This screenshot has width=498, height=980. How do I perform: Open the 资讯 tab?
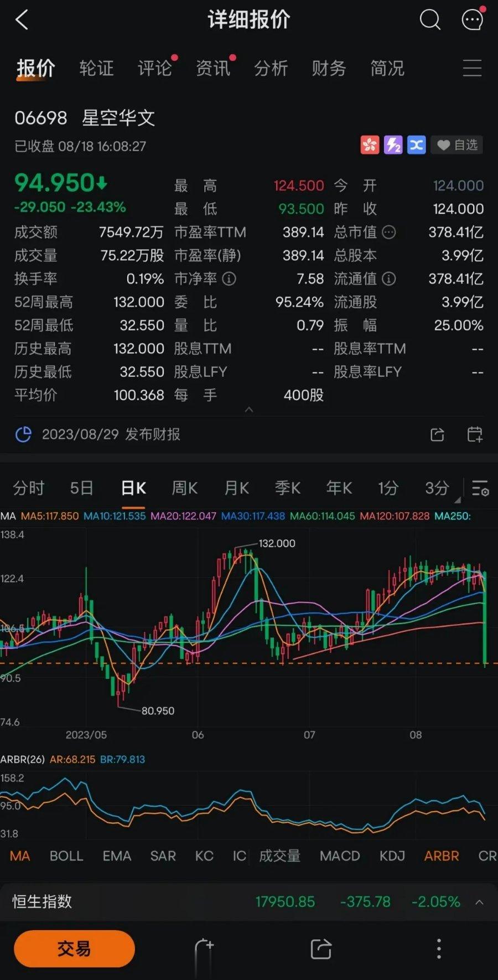[x=212, y=68]
